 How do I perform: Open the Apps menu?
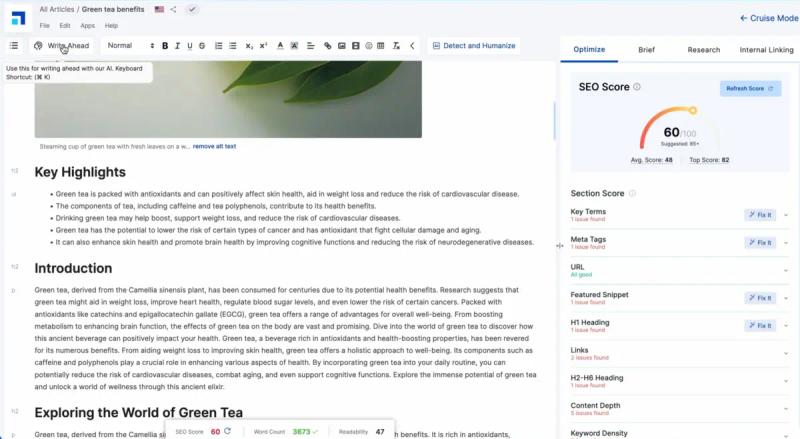pos(88,26)
